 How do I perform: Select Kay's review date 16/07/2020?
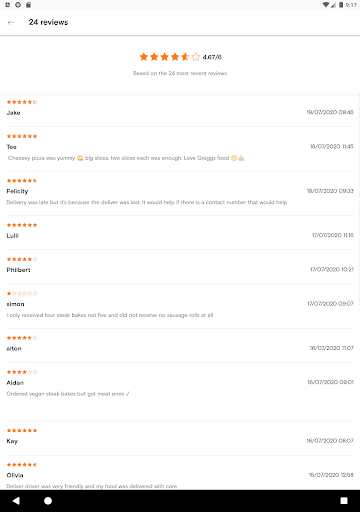click(x=330, y=441)
